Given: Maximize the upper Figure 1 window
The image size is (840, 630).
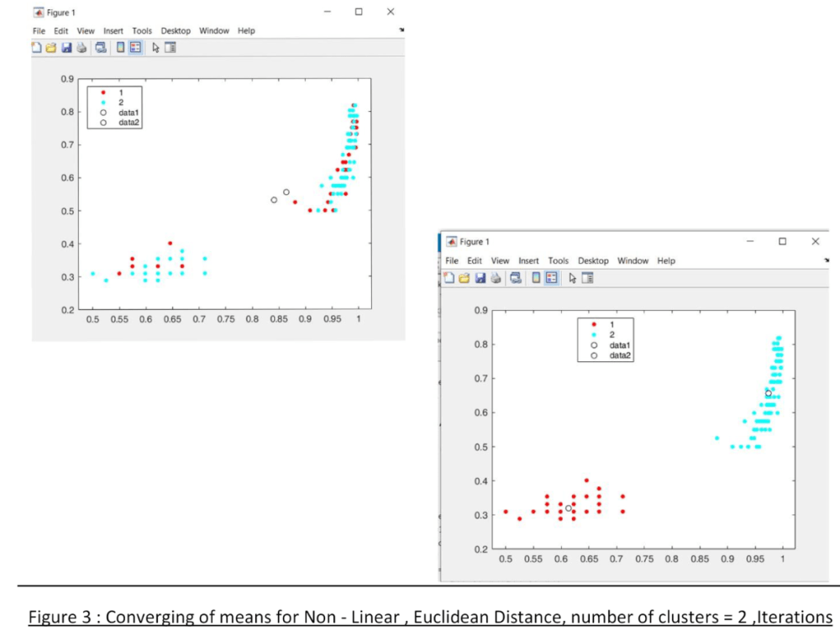Looking at the screenshot, I should [x=359, y=12].
